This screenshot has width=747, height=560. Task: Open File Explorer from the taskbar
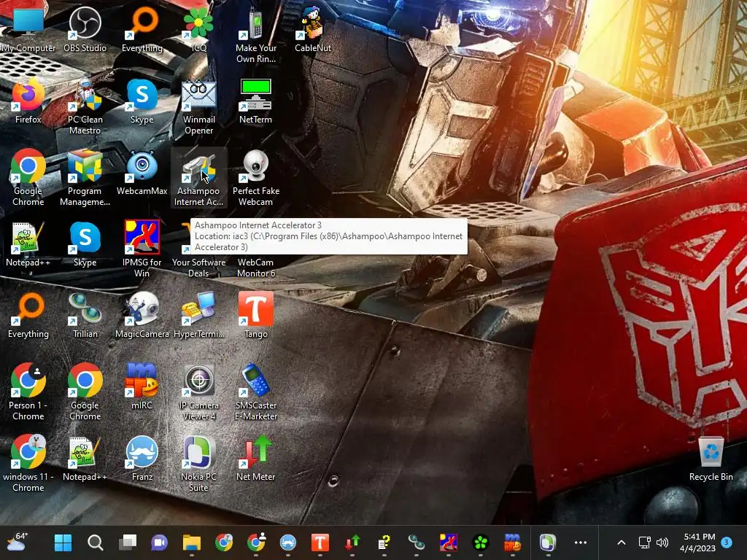(192, 542)
